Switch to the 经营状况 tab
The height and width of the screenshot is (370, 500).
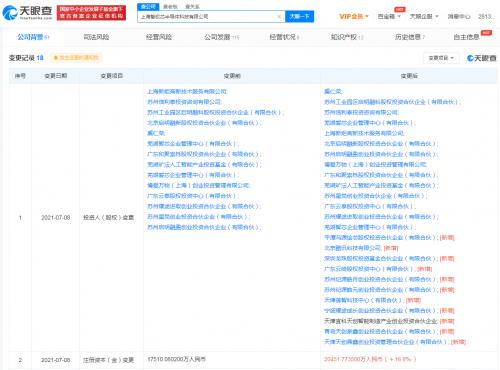coord(284,37)
